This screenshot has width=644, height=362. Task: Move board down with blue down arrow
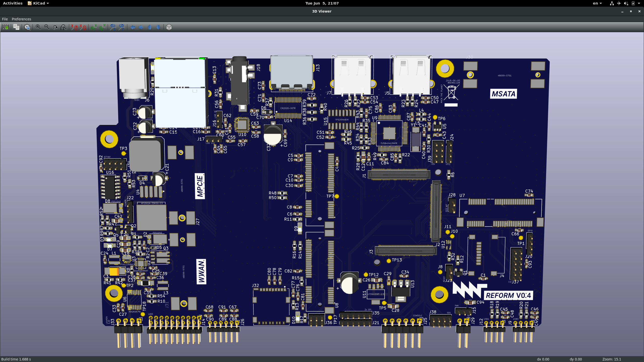[x=158, y=27]
